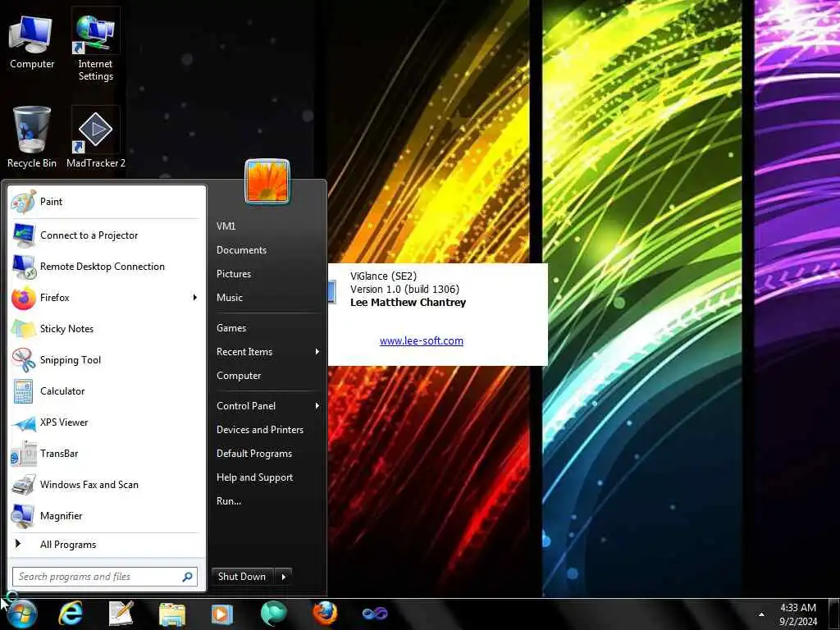Click the Lee Matthew Chantrey author name
Screen dimensions: 840x630
point(409,303)
